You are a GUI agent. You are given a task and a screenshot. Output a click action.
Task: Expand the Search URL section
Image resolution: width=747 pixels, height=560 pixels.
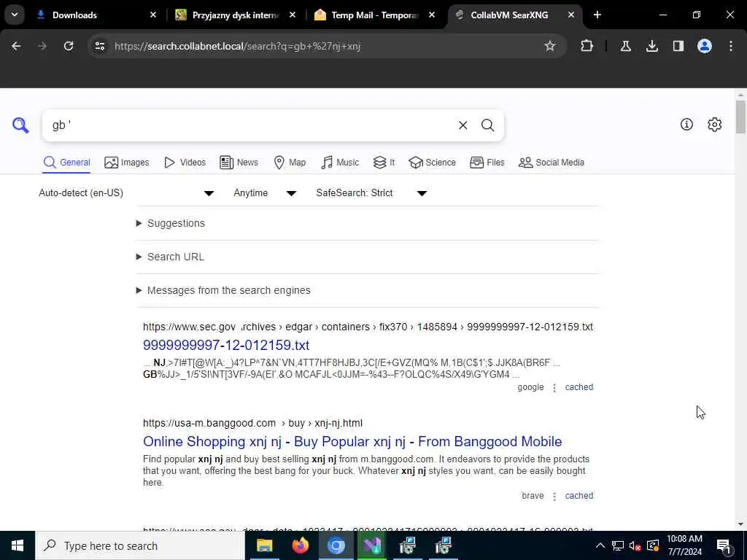(170, 257)
